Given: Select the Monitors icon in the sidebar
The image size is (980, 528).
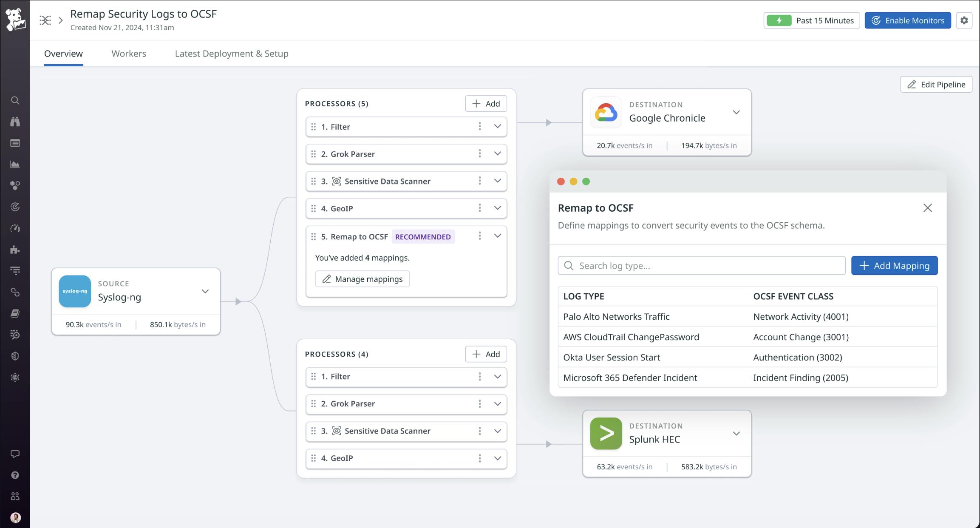Looking at the screenshot, I should coord(15,207).
